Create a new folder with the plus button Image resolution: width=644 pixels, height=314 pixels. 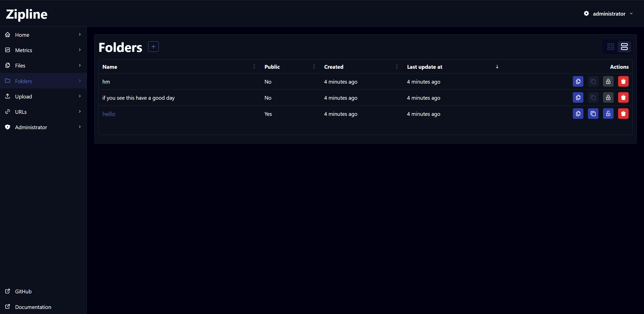point(153,46)
